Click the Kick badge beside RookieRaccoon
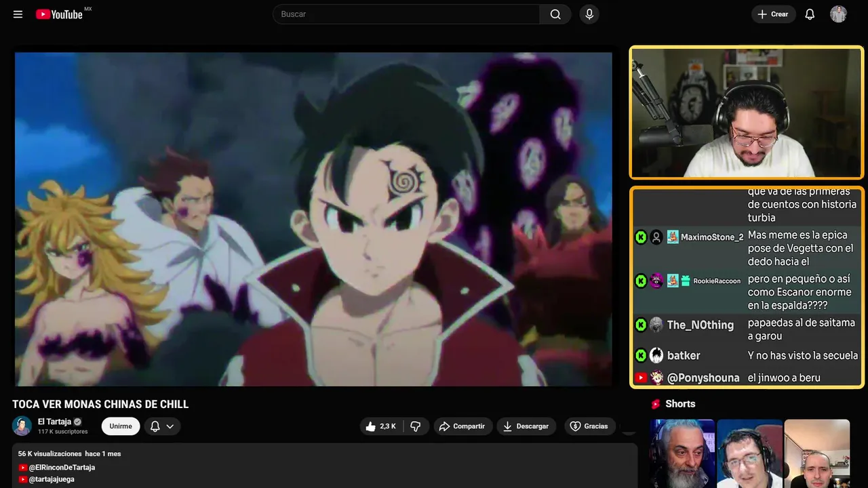868x488 pixels. click(x=641, y=281)
